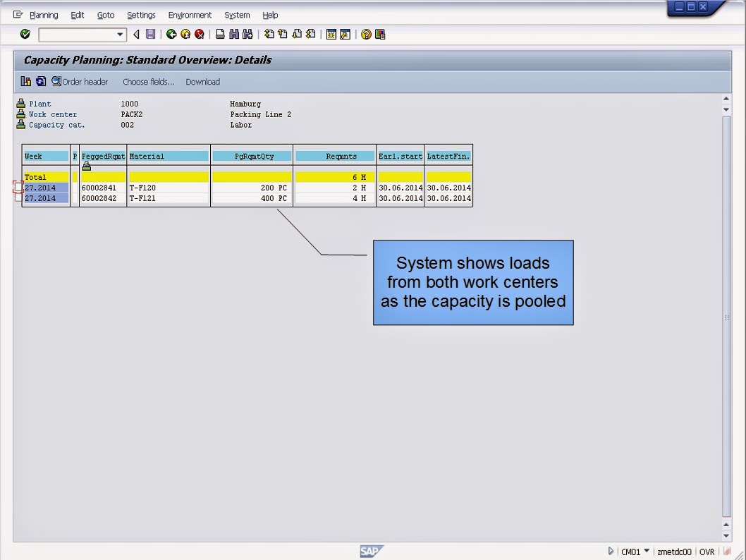Open the command field dropdown arrow
746x560 pixels.
point(121,34)
